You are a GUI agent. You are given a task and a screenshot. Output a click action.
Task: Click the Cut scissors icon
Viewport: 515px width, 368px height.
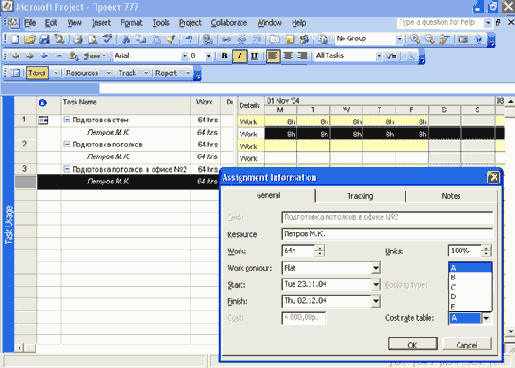(x=126, y=39)
